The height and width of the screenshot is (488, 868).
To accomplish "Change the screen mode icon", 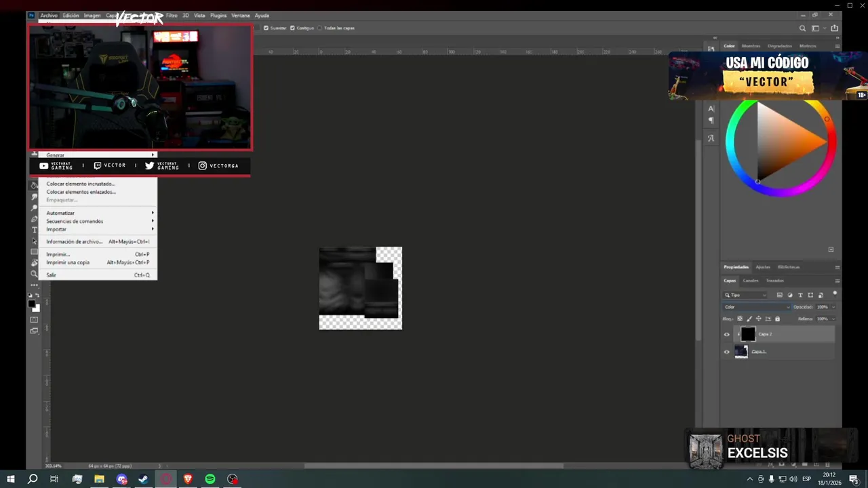I will pyautogui.click(x=34, y=331).
